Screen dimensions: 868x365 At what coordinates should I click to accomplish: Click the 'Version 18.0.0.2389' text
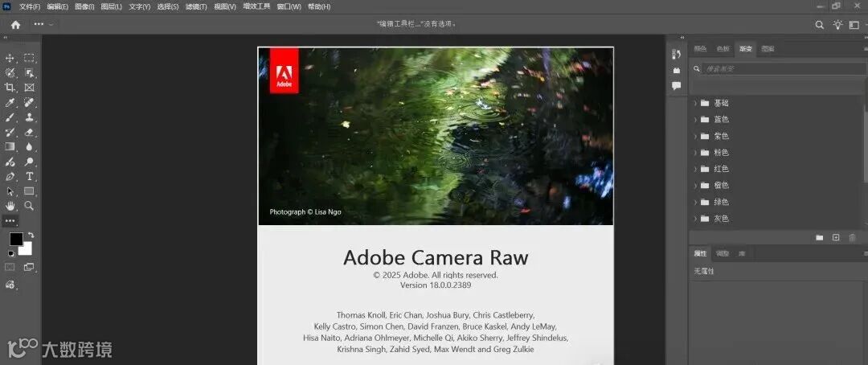tap(436, 285)
